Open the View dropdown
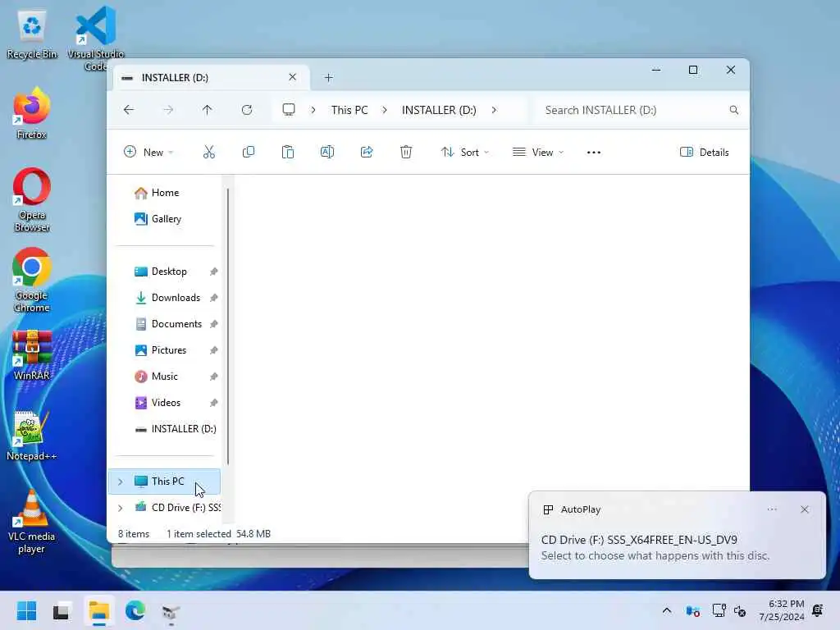The image size is (840, 630). [x=538, y=152]
